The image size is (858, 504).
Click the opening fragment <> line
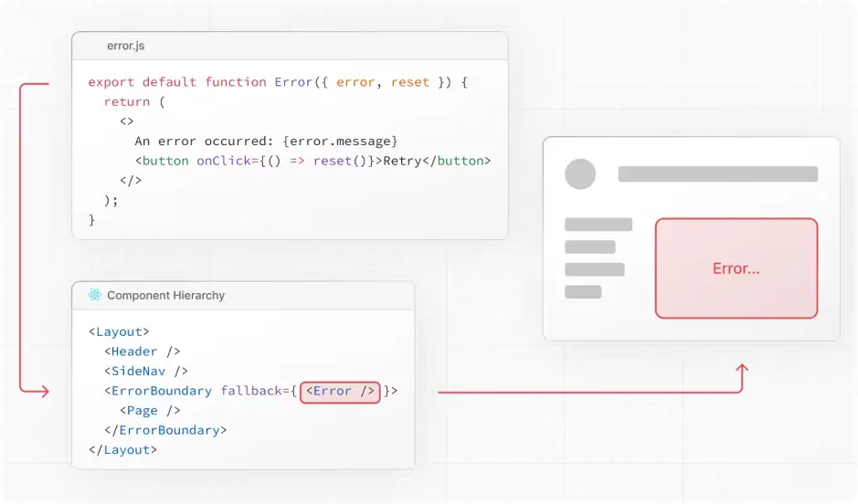126,121
